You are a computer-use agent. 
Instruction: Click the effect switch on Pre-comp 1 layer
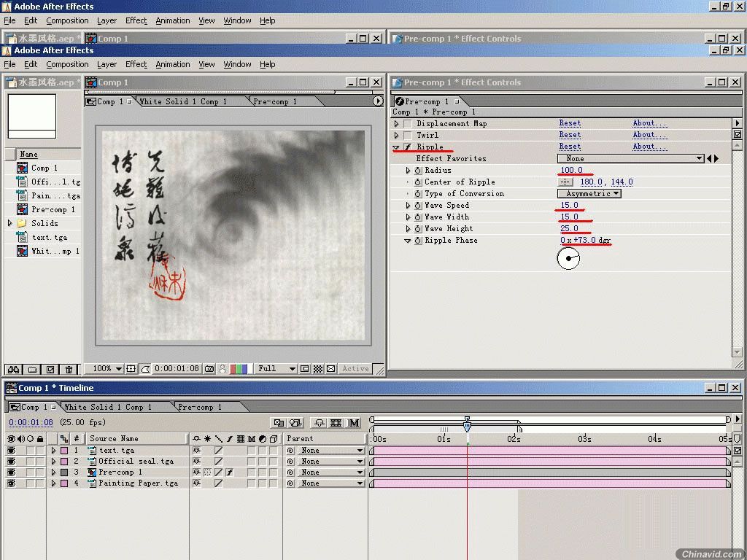click(x=230, y=472)
